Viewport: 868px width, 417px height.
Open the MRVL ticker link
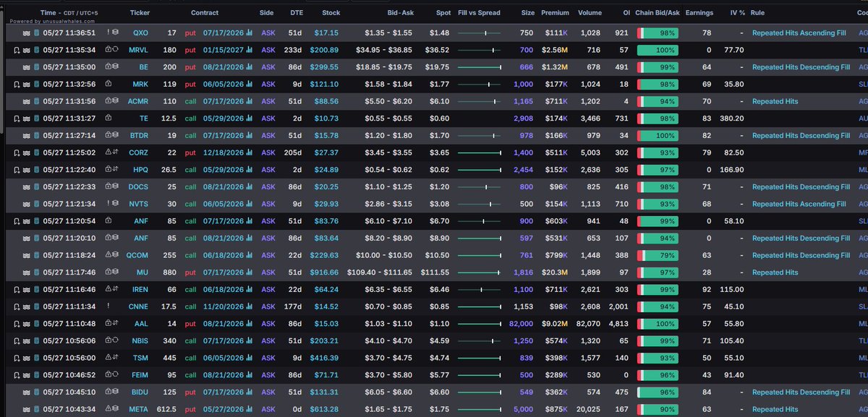coord(138,50)
